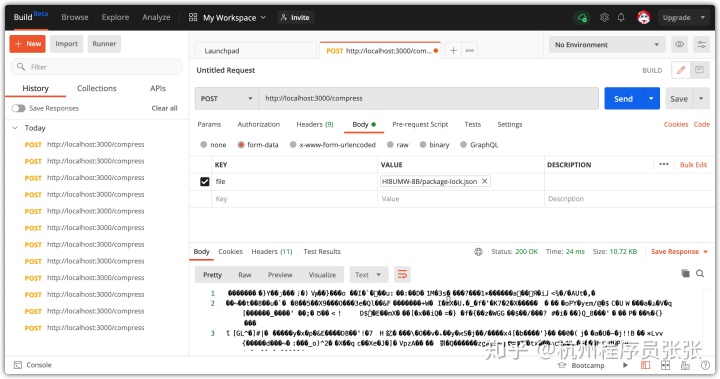Viewport: 720px width, 379px height.
Task: Switch to the Launchpad tab
Action: pyautogui.click(x=255, y=51)
